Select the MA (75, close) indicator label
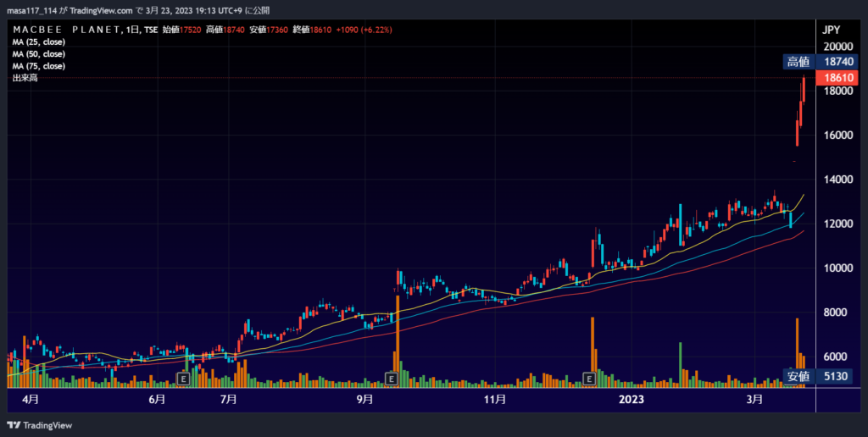 pyautogui.click(x=39, y=66)
